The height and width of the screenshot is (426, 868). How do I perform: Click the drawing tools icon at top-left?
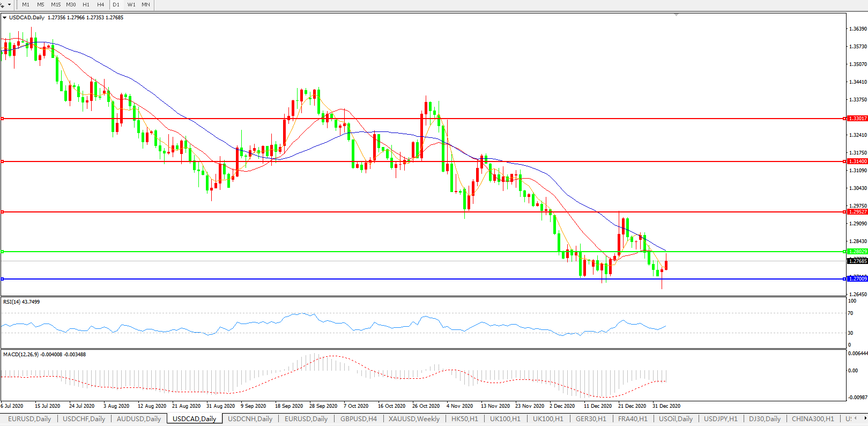coord(2,5)
